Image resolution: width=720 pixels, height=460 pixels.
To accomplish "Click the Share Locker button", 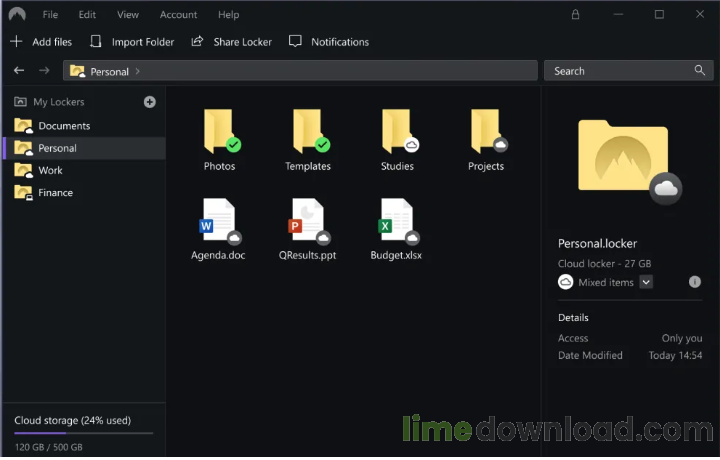I will tap(231, 42).
